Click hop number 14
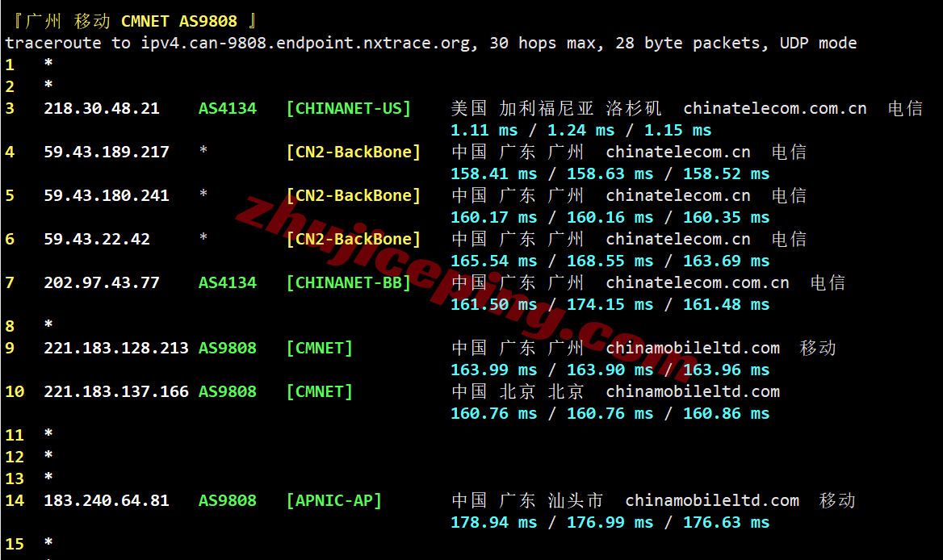 (x=15, y=500)
